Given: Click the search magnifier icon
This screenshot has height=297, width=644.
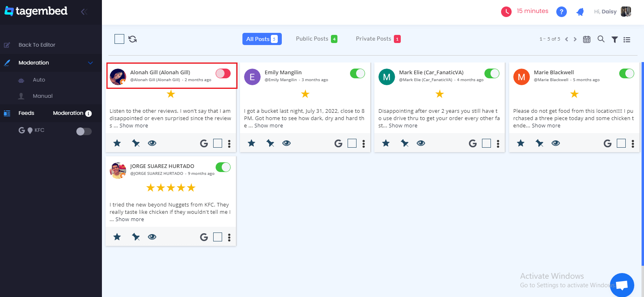Looking at the screenshot, I should [x=601, y=39].
